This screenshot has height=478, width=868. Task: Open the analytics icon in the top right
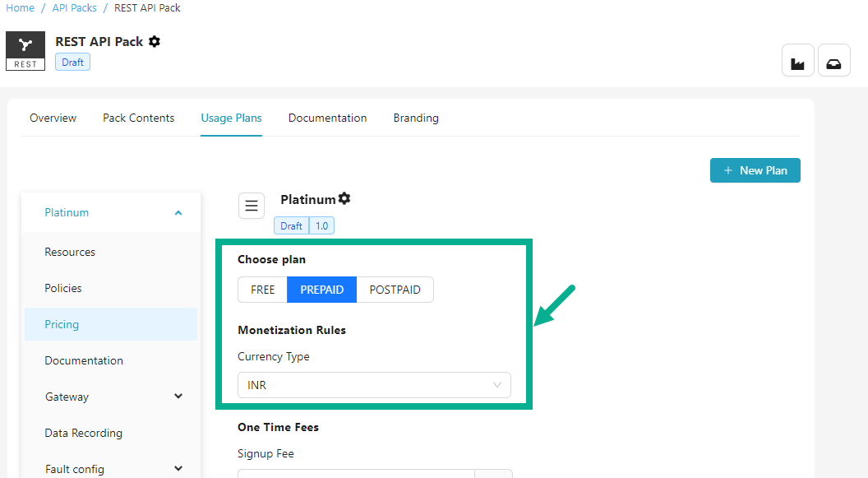click(x=797, y=60)
